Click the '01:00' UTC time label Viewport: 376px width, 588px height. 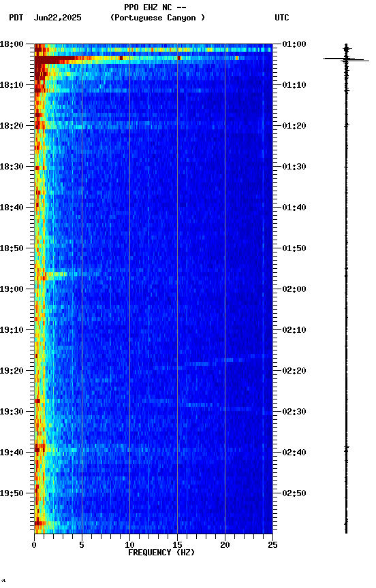click(x=294, y=44)
